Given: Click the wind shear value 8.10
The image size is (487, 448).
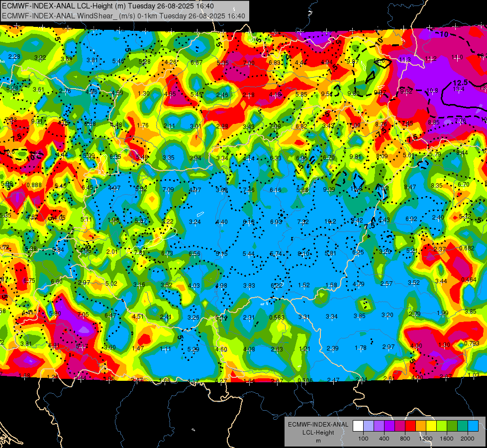Looking at the screenshot, I should point(303,254).
